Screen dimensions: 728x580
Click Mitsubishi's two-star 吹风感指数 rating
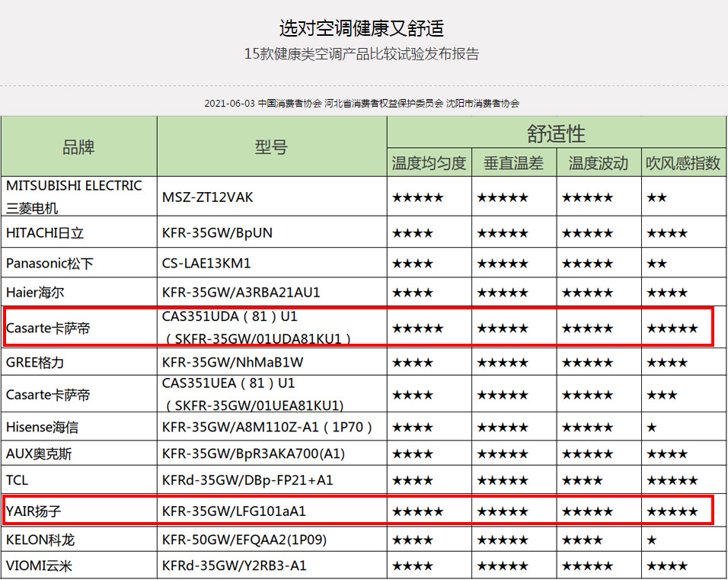pos(657,197)
